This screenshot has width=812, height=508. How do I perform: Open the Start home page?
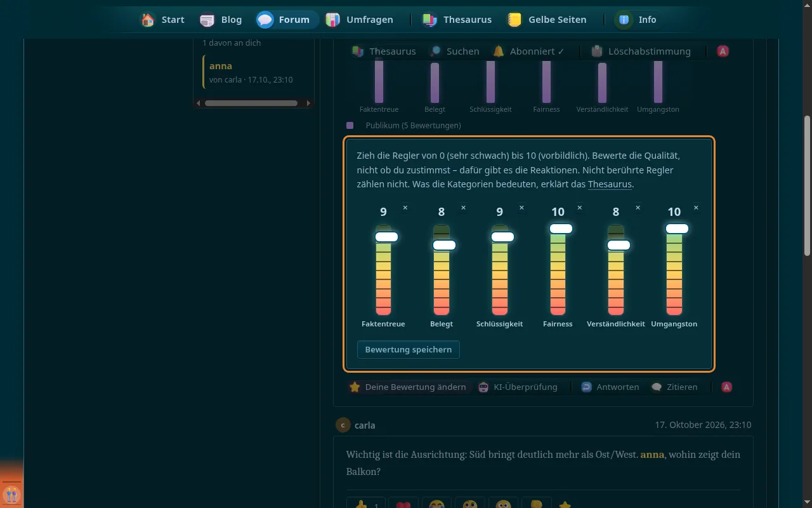(162, 20)
